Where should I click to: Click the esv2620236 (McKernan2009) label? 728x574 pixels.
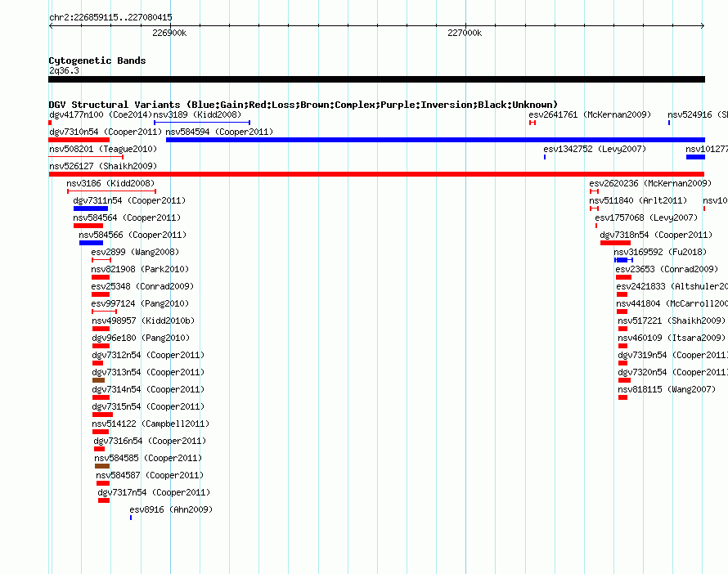click(650, 183)
